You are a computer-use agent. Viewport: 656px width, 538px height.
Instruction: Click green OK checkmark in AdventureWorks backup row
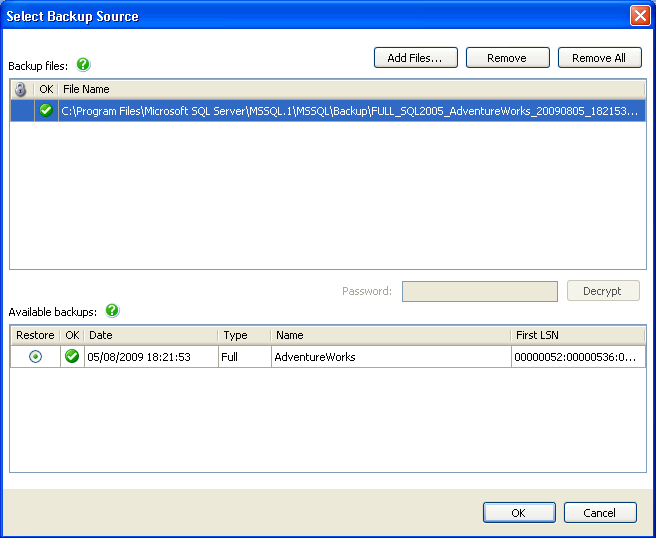72,357
